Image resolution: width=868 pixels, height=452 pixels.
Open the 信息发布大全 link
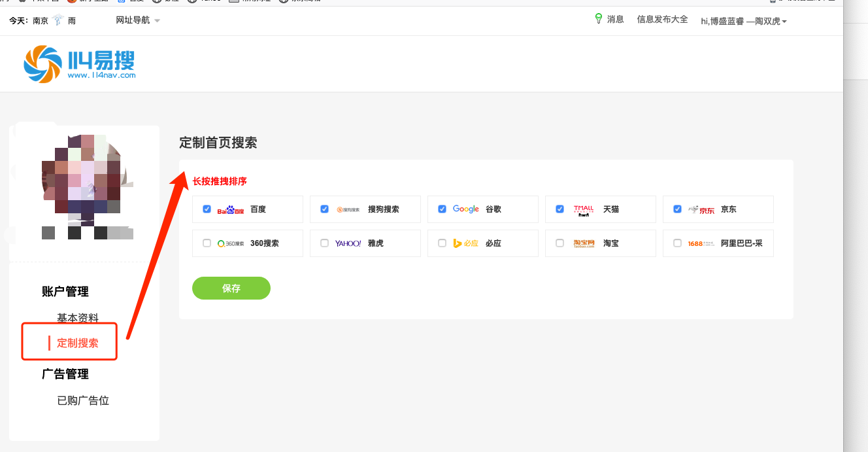click(663, 20)
